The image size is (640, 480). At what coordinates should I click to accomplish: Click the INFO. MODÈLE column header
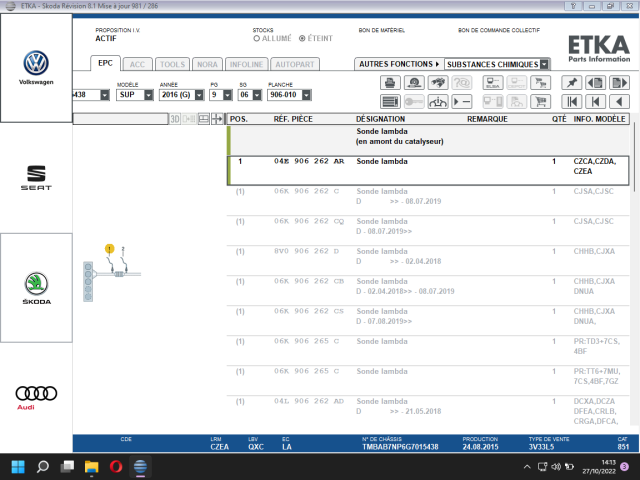tap(599, 119)
